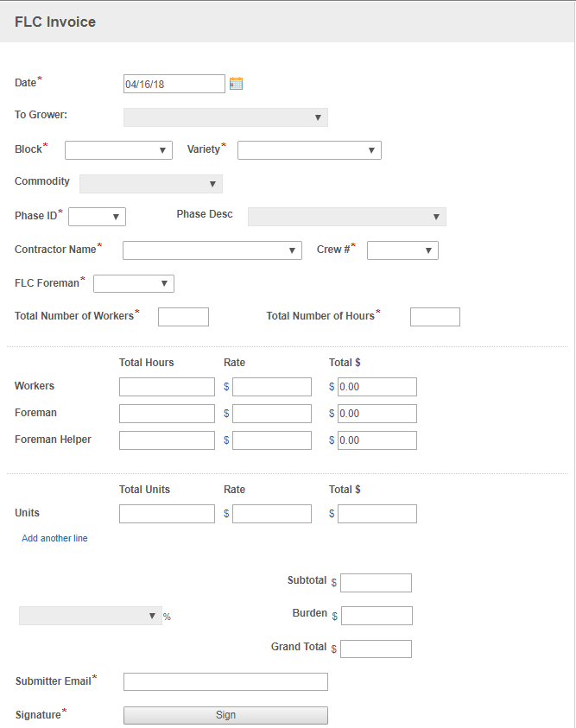Click the Add another line link
This screenshot has height=728, width=576.
coord(54,538)
